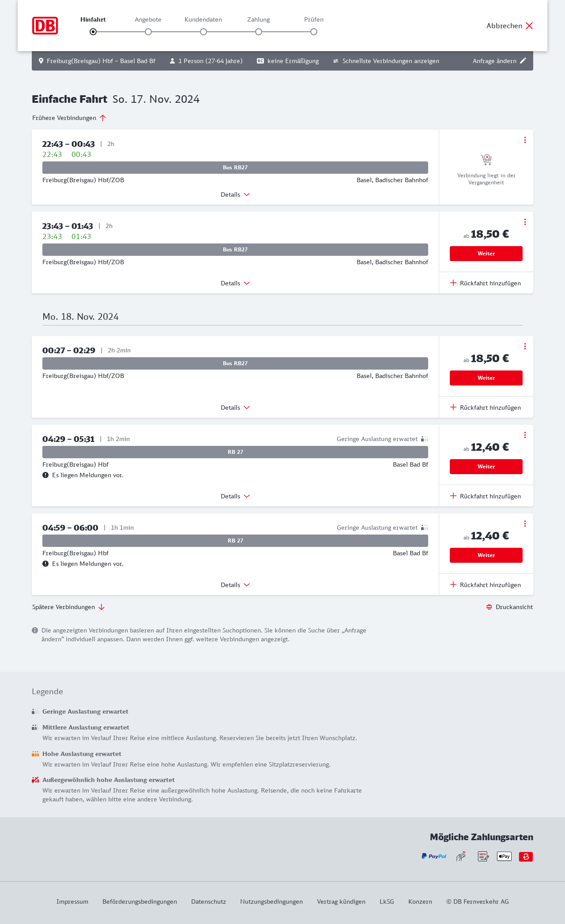Select the Zahlung step in progress bar
The height and width of the screenshot is (924, 565).
click(x=259, y=32)
